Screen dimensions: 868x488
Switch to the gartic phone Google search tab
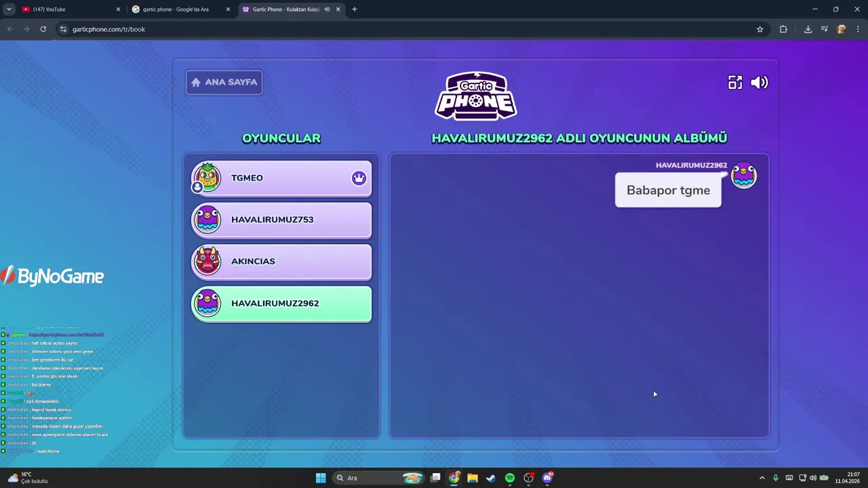[x=180, y=9]
